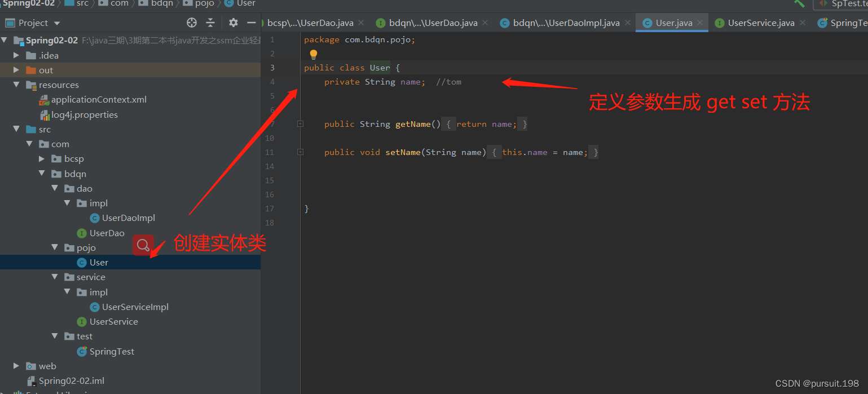Click the applicationContext.xml file icon
Viewport: 868px width, 394px height.
click(44, 100)
